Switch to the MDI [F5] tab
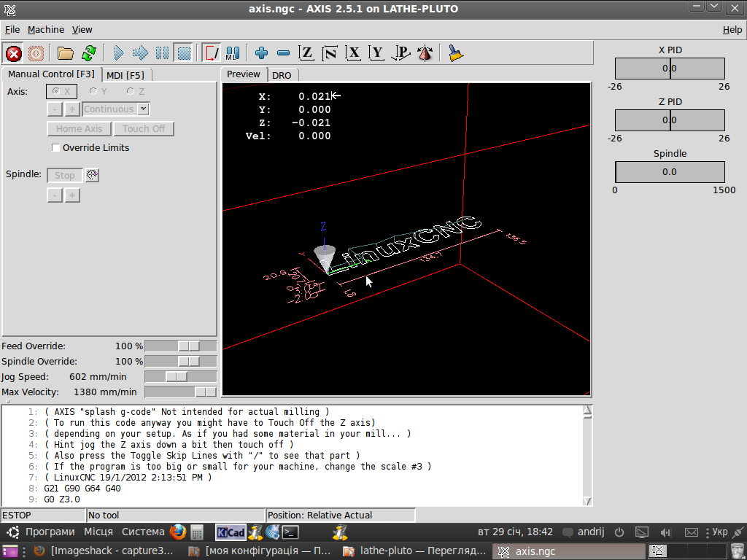Screen dimensions: 747x560 tap(125, 75)
